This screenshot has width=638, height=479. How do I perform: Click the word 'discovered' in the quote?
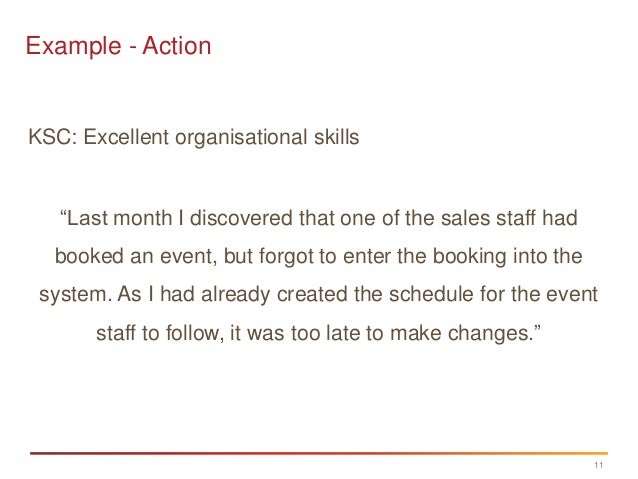pos(241,218)
